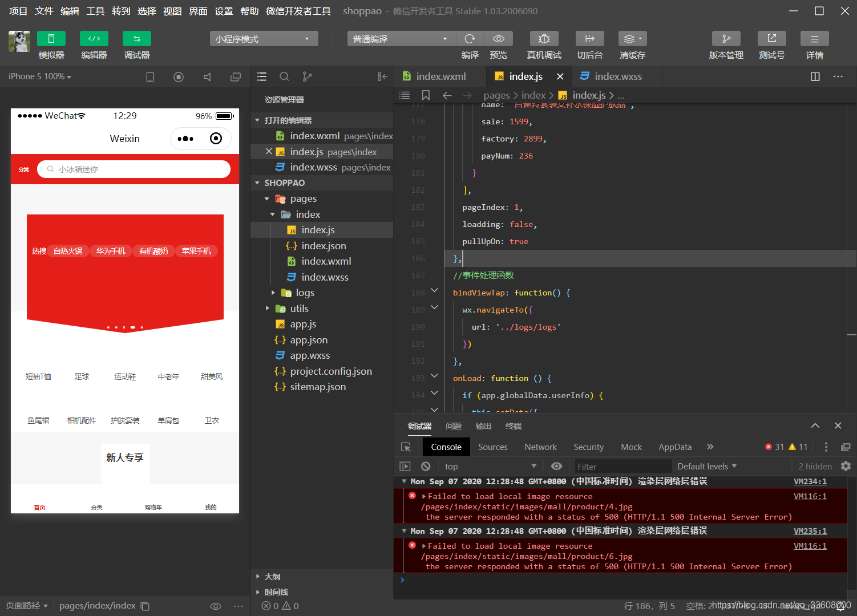Open the Network devtools tab
The image size is (857, 616).
pyautogui.click(x=541, y=447)
